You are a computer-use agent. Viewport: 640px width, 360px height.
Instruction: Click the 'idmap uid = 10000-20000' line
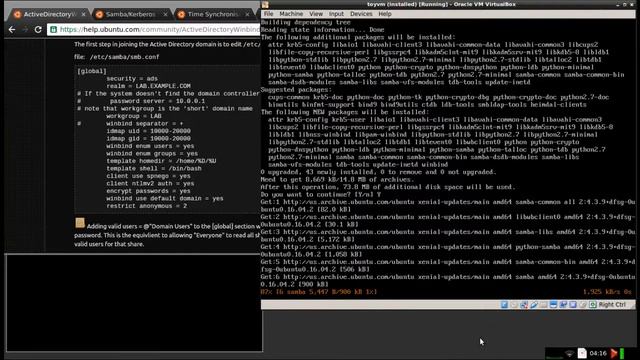coord(149,131)
